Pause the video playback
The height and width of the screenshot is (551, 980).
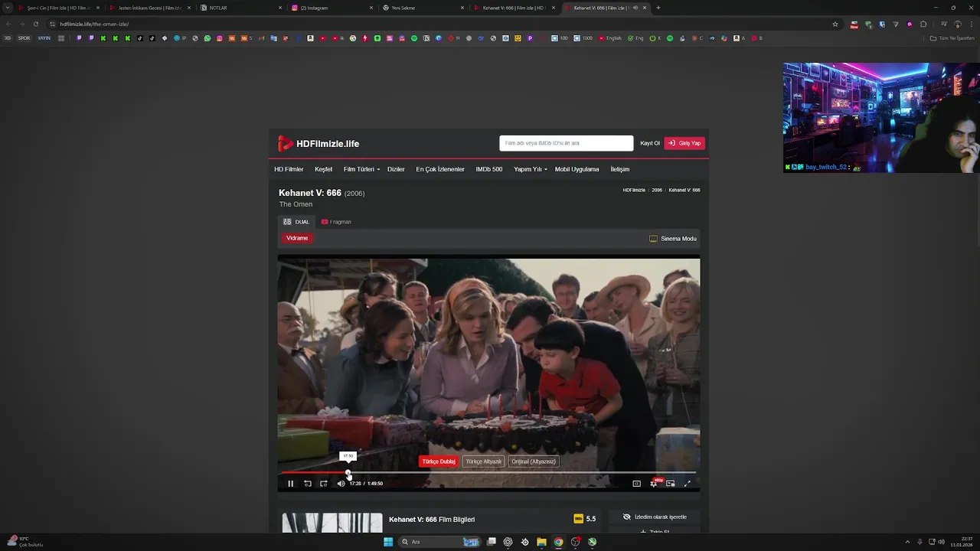click(x=290, y=484)
